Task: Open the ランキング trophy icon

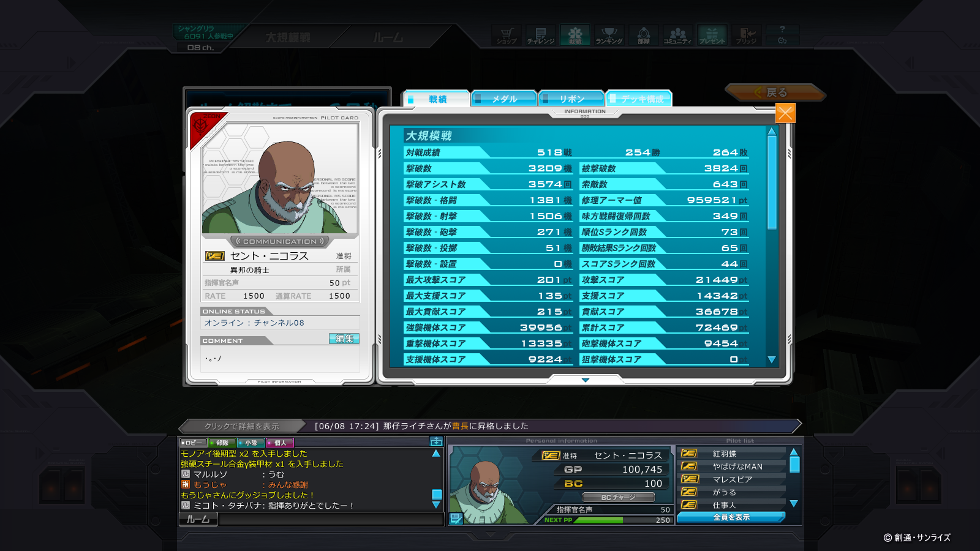Action: tap(609, 36)
